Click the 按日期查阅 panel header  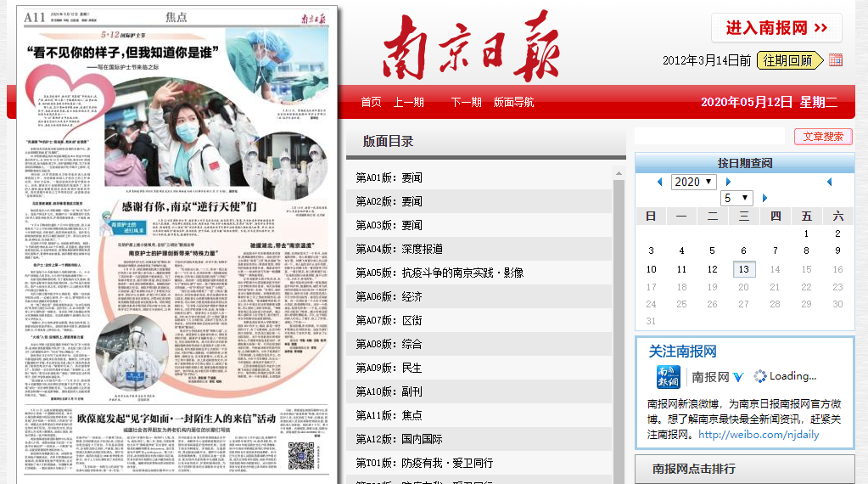[745, 163]
